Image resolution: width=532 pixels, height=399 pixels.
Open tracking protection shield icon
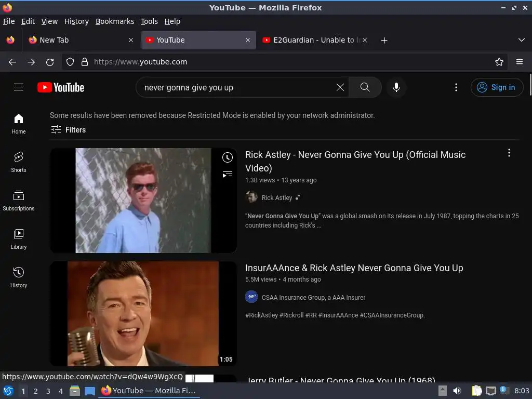70,62
